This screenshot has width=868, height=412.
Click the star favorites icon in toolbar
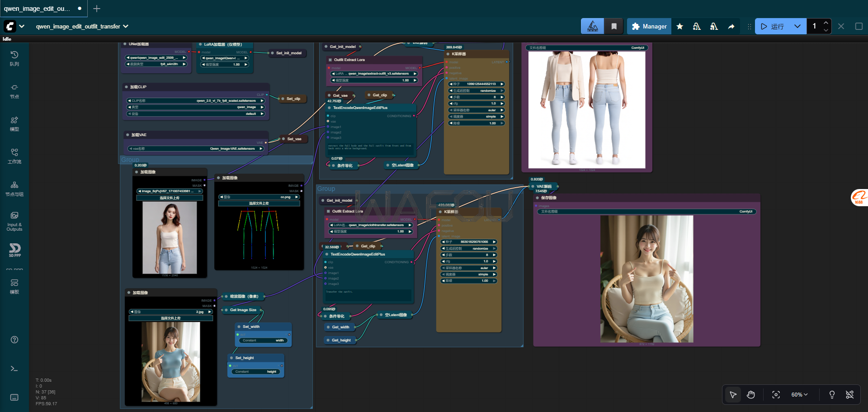(679, 27)
